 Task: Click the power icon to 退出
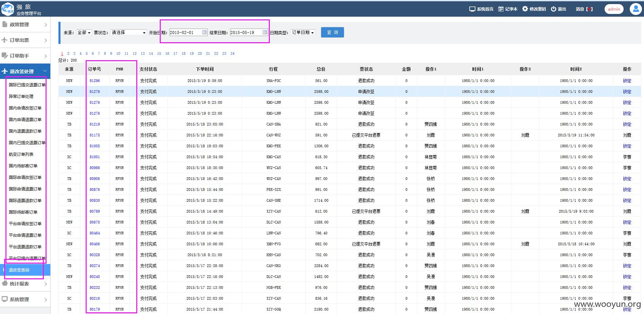coord(554,9)
